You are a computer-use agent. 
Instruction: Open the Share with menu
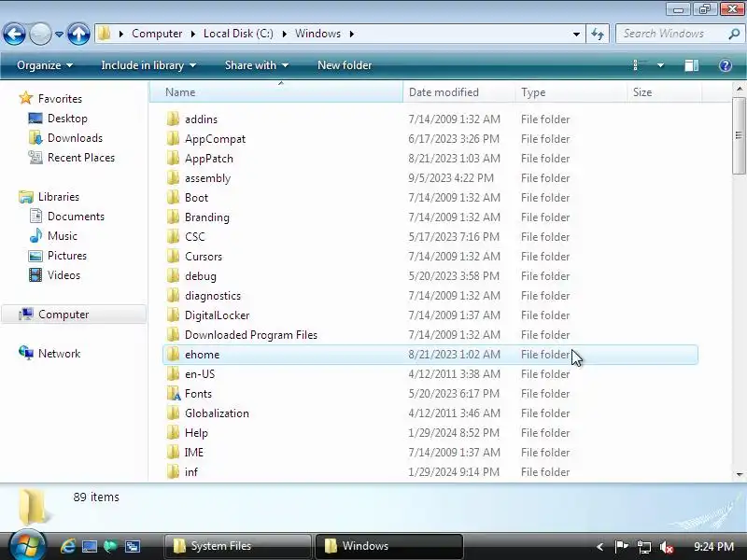[256, 65]
